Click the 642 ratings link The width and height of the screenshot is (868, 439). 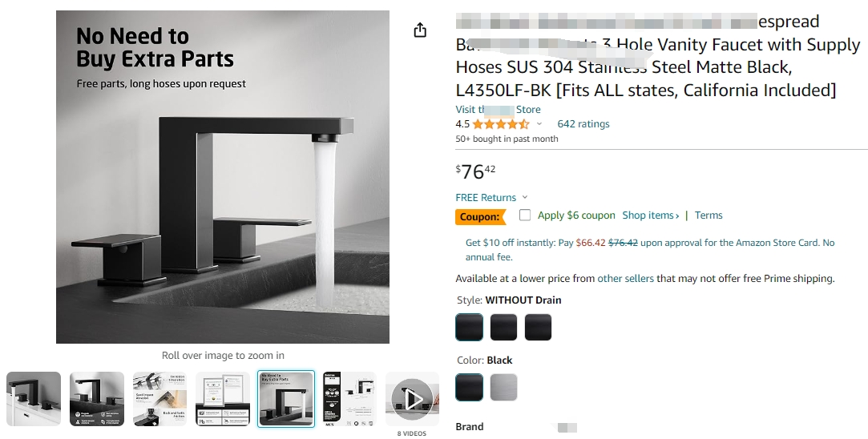[583, 124]
